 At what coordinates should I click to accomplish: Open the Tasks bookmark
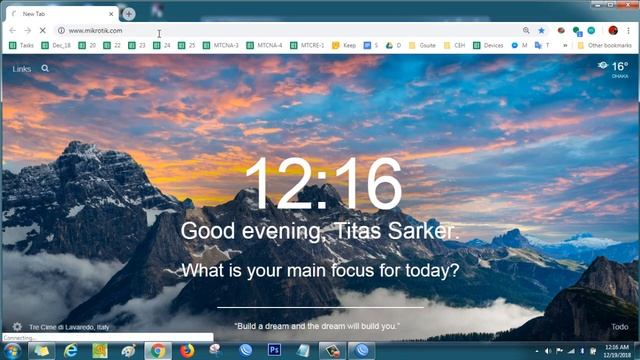(x=22, y=45)
